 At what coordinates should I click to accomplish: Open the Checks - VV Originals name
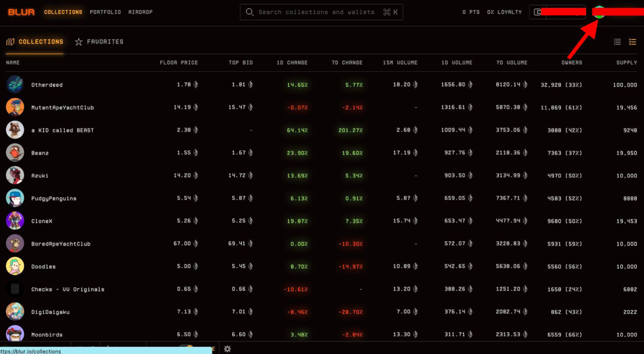point(68,289)
